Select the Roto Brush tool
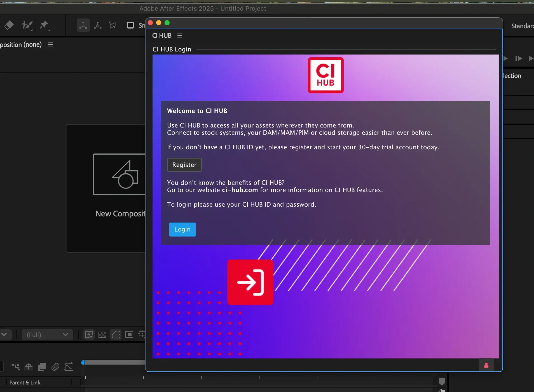 click(x=27, y=25)
